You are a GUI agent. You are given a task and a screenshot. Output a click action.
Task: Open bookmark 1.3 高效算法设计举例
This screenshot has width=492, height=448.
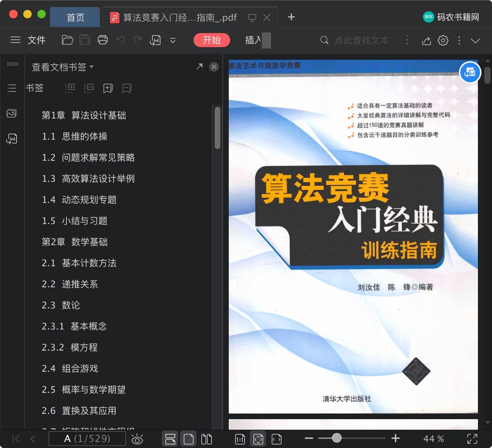88,179
